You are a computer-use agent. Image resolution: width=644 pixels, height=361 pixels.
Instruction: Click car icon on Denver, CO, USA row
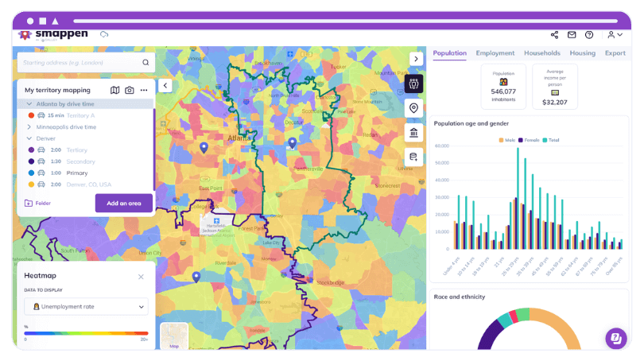tap(41, 184)
